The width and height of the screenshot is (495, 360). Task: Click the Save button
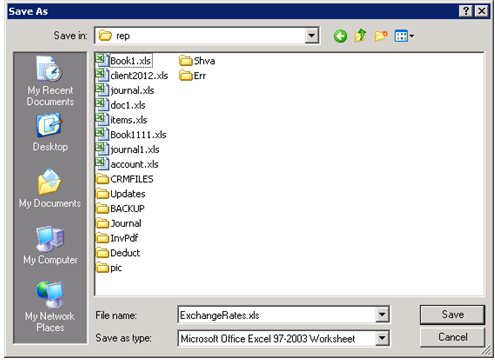tap(452, 314)
